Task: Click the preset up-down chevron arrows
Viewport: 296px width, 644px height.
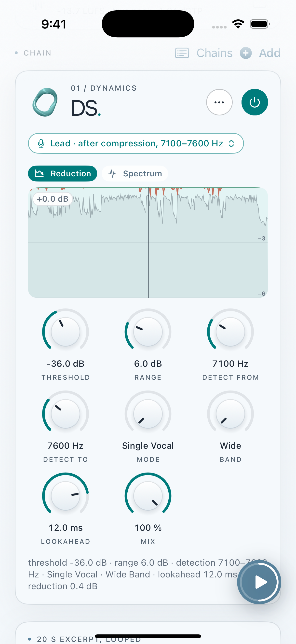Action: pyautogui.click(x=231, y=143)
